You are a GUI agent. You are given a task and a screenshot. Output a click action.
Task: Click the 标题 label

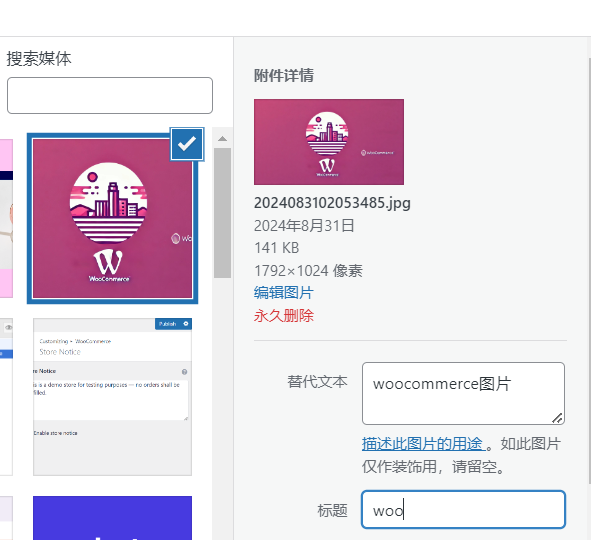[332, 510]
